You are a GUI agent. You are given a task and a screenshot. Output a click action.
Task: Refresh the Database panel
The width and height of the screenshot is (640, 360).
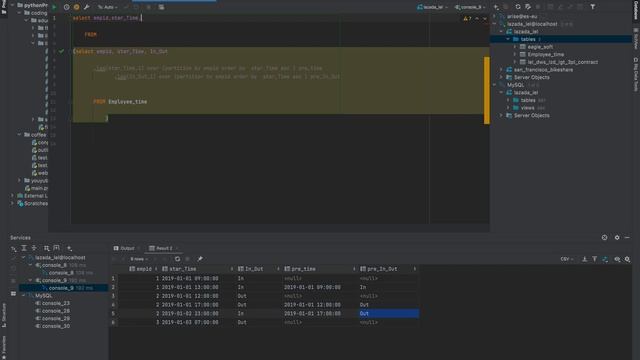(518, 7)
